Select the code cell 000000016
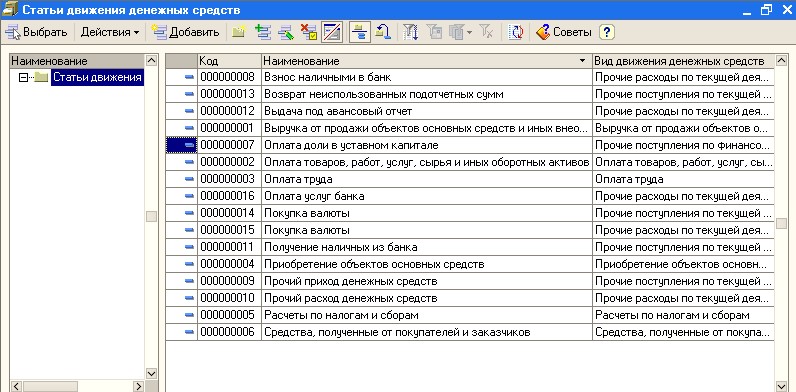 [x=229, y=196]
